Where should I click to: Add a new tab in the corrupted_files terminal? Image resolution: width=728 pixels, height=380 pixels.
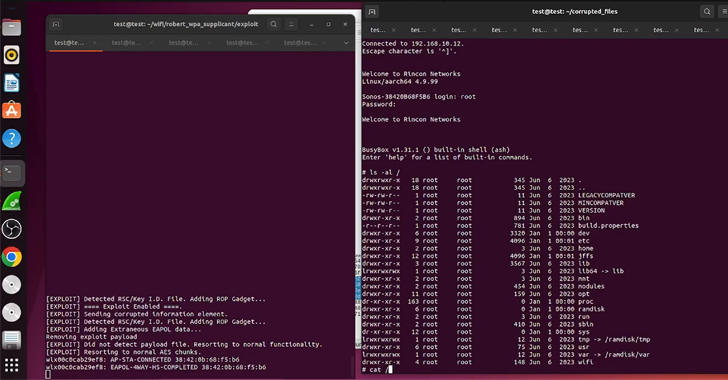tap(372, 12)
